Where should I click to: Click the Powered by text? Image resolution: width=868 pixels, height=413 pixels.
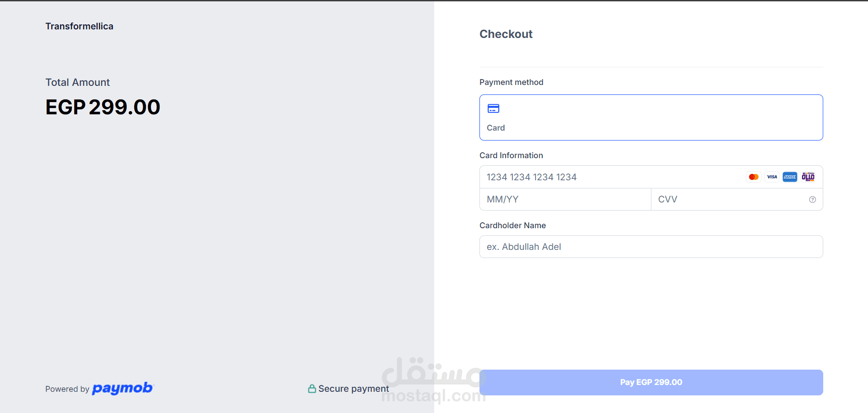point(67,389)
